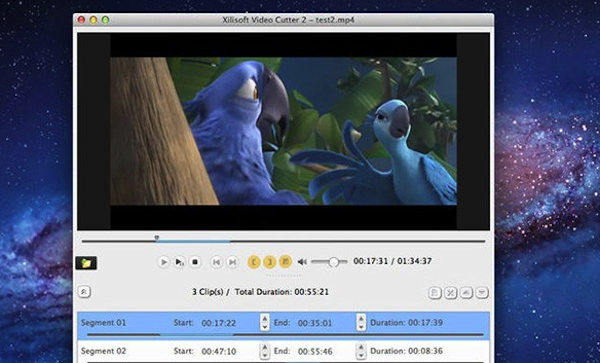
Task: Increase the Segment 01 end time
Action: point(361,318)
